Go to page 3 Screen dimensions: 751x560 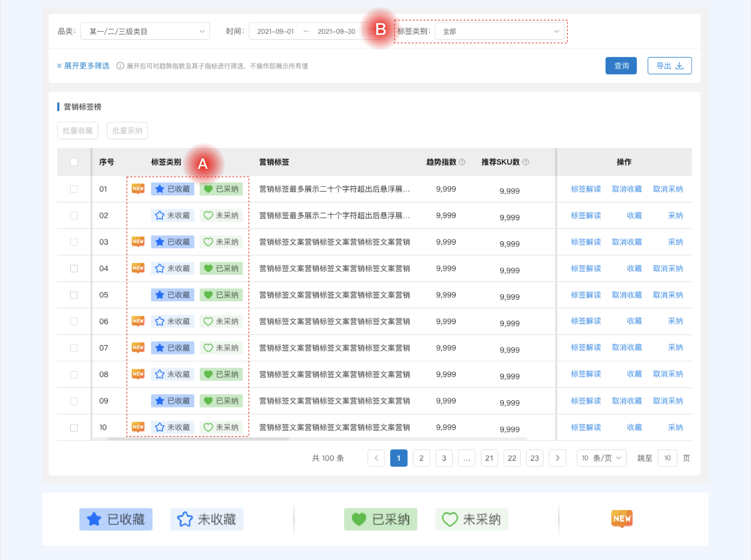(x=444, y=458)
